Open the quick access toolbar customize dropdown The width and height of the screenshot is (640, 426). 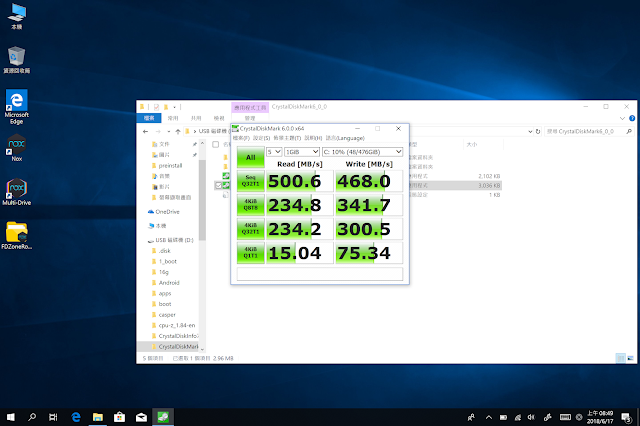174,107
